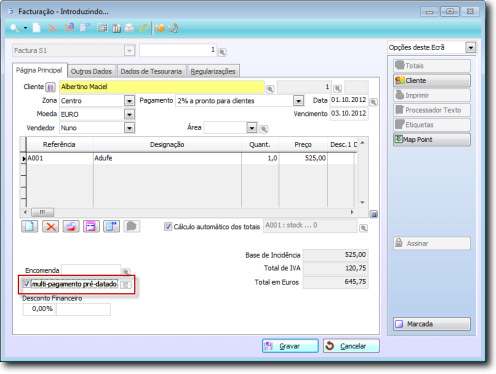This screenshot has width=496, height=374.
Task: Click the Albertino Maciel client name field
Action: click(x=162, y=87)
